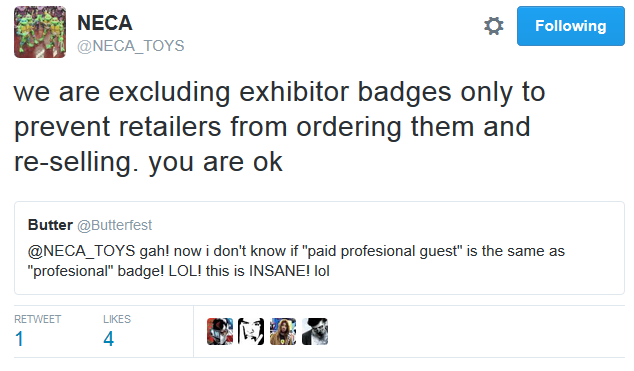This screenshot has height=371, width=634.
Task: View the likes count of 4
Action: pyautogui.click(x=108, y=339)
